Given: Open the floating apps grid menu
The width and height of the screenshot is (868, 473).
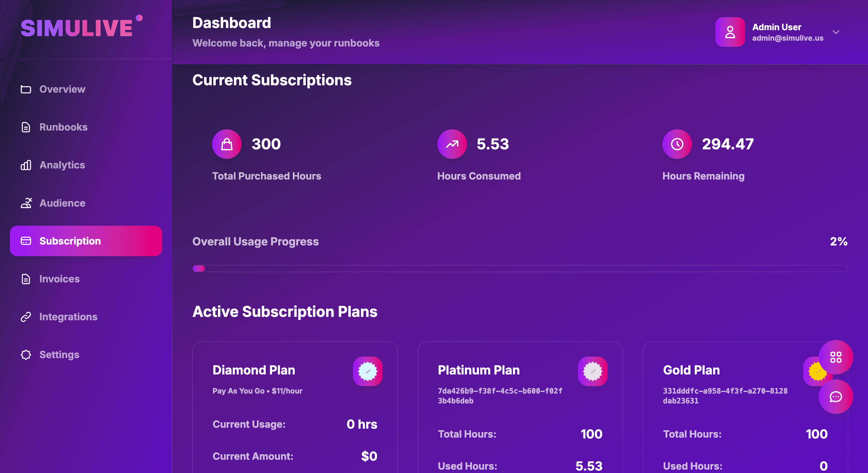Looking at the screenshot, I should 837,357.
